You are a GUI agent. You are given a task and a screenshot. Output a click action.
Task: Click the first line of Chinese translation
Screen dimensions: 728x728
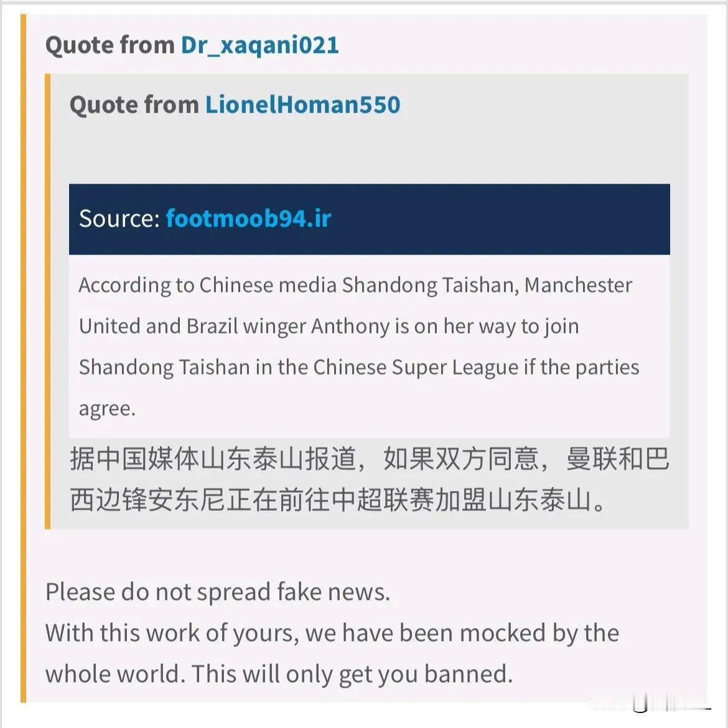click(370, 458)
